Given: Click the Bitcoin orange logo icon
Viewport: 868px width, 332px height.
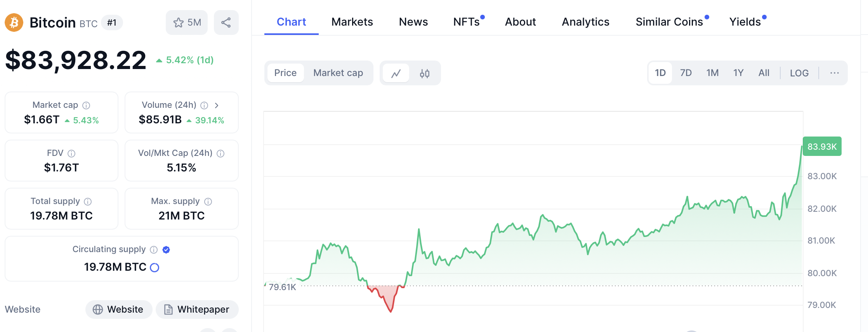Looking at the screenshot, I should click(14, 22).
